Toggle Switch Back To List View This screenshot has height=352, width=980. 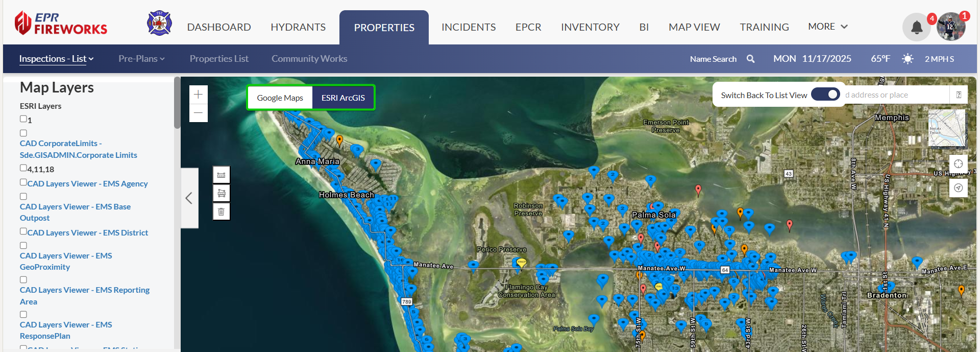(825, 95)
